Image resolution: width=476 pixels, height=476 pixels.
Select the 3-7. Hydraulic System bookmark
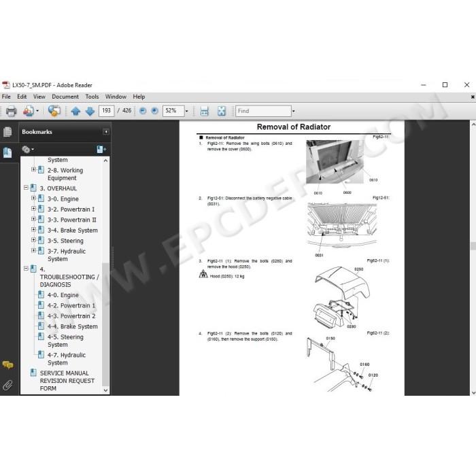[67, 255]
